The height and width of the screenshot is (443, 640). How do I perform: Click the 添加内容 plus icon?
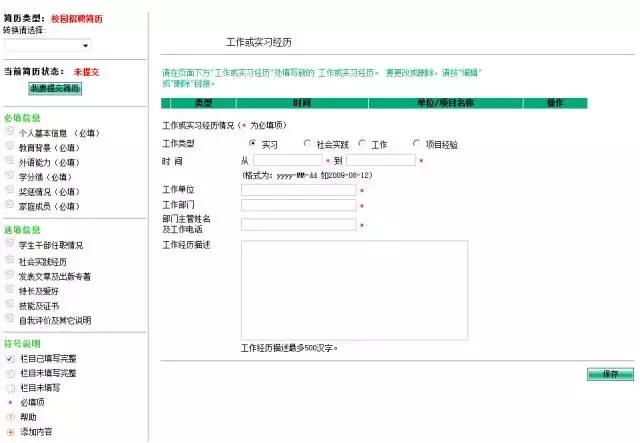pos(11,432)
